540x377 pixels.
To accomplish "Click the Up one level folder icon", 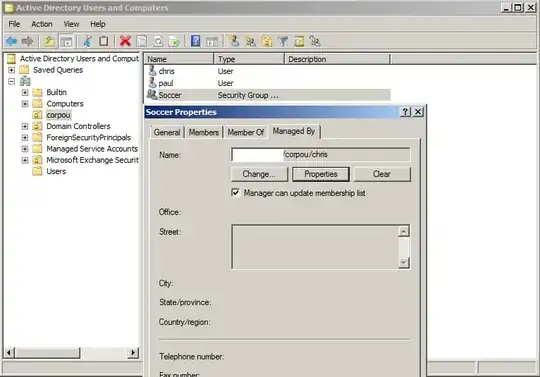I will pos(50,41).
